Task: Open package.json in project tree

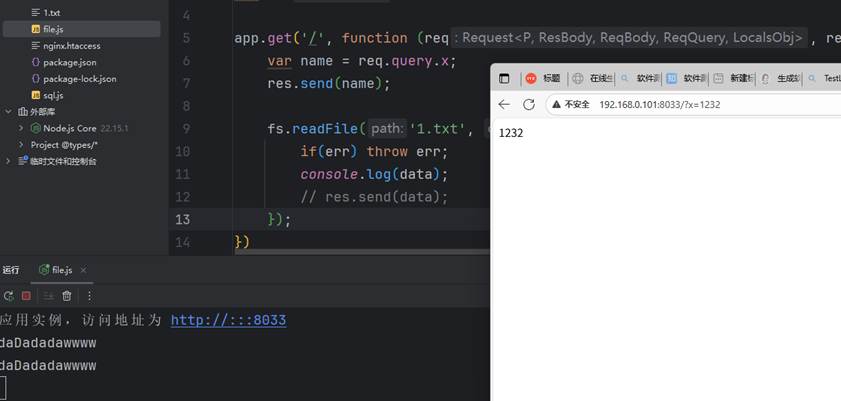Action: pyautogui.click(x=70, y=62)
